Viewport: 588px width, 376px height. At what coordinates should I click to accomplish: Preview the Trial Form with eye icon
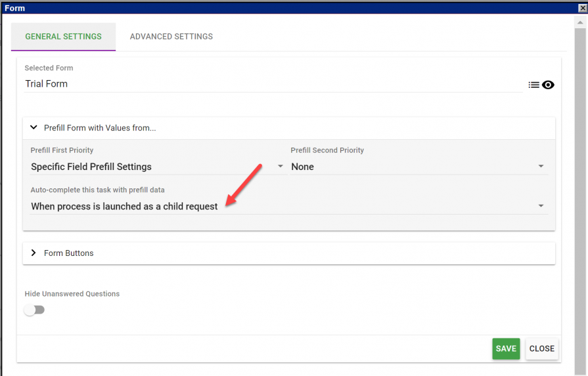(x=548, y=85)
